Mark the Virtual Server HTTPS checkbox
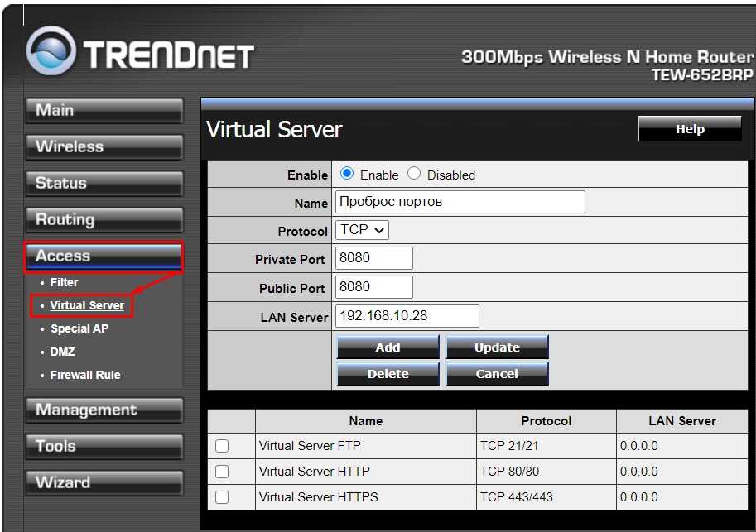The width and height of the screenshot is (756, 532). click(222, 497)
